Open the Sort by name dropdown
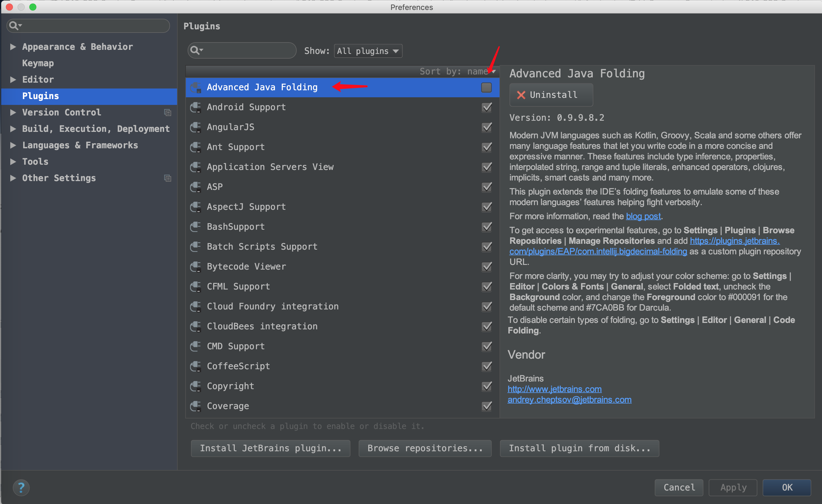Screen dimensions: 822x504 point(457,71)
